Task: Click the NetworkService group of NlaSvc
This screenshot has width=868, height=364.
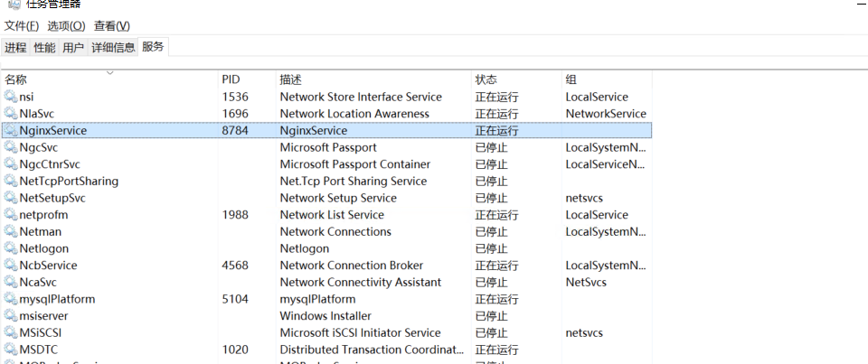Action: [x=606, y=114]
